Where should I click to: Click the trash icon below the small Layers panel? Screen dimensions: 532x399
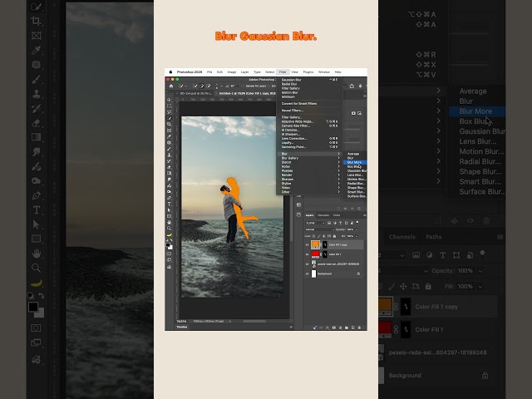[359, 328]
